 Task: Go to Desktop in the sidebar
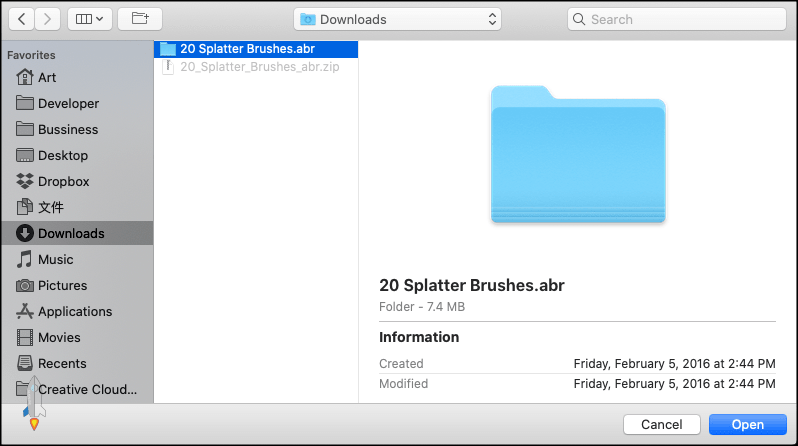click(x=62, y=155)
